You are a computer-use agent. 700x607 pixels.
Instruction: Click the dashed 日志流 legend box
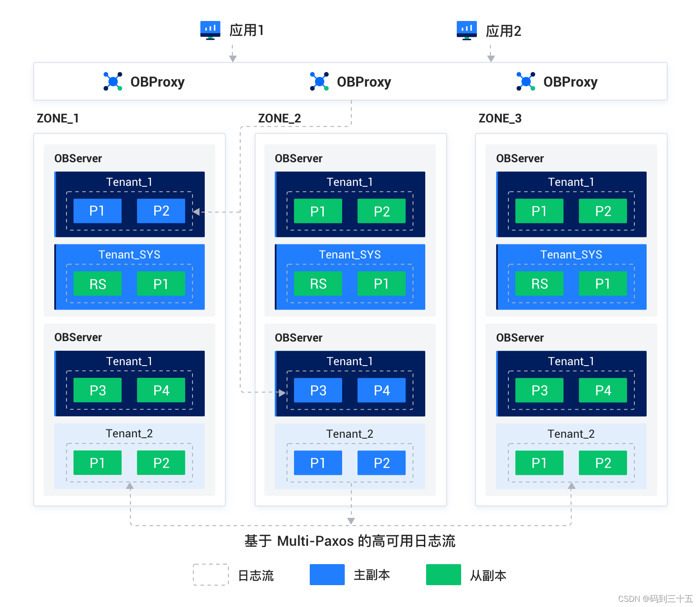211,575
